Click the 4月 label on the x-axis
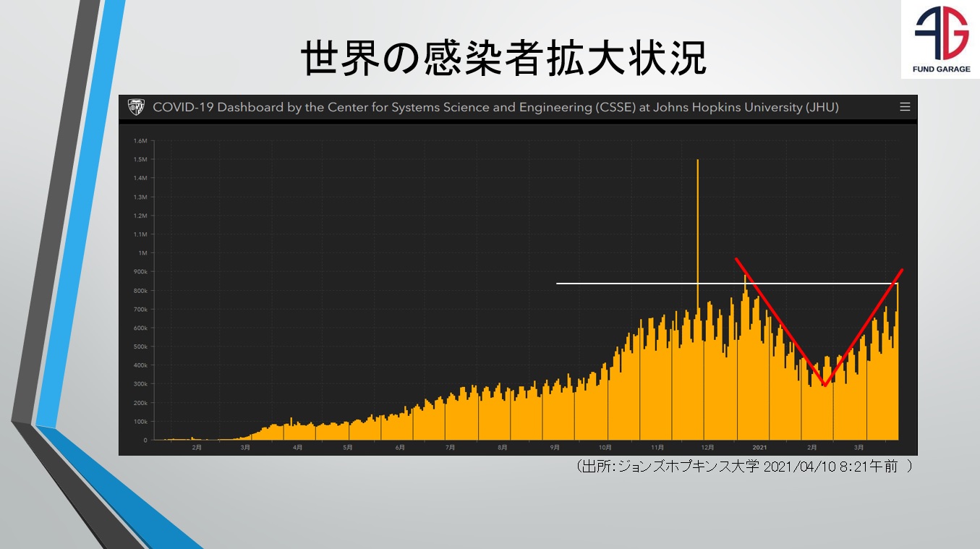Viewport: 980px width, 549px height. 297,448
